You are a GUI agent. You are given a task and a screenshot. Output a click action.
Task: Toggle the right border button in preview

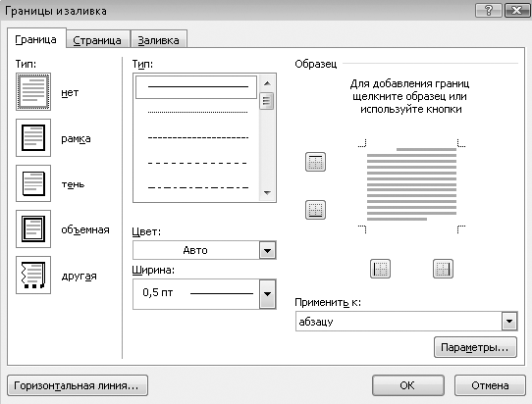[443, 269]
